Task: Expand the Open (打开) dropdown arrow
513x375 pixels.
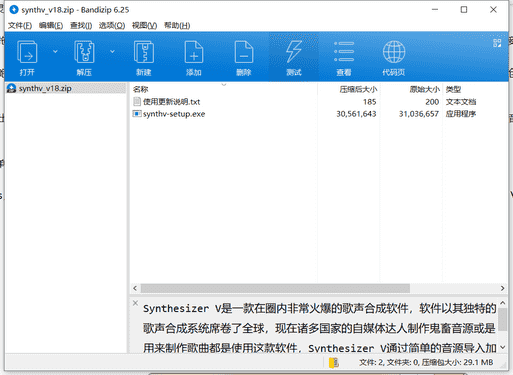Action: (55, 51)
